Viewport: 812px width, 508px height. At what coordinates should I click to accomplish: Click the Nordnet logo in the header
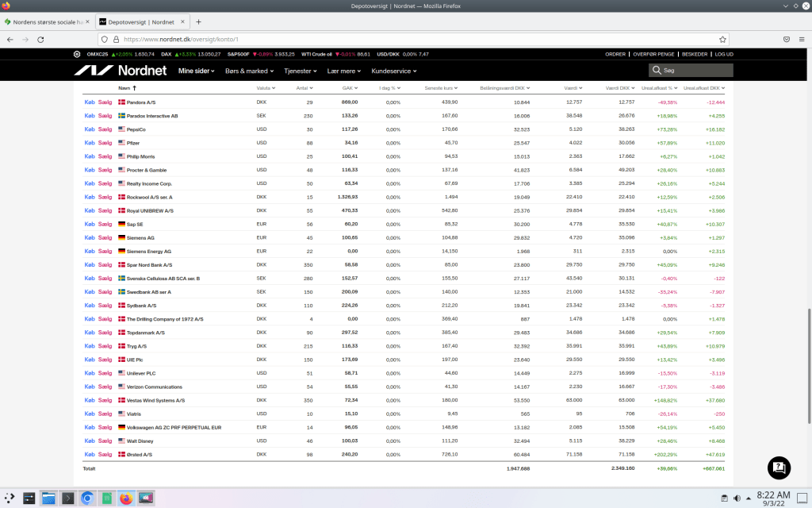(x=120, y=71)
